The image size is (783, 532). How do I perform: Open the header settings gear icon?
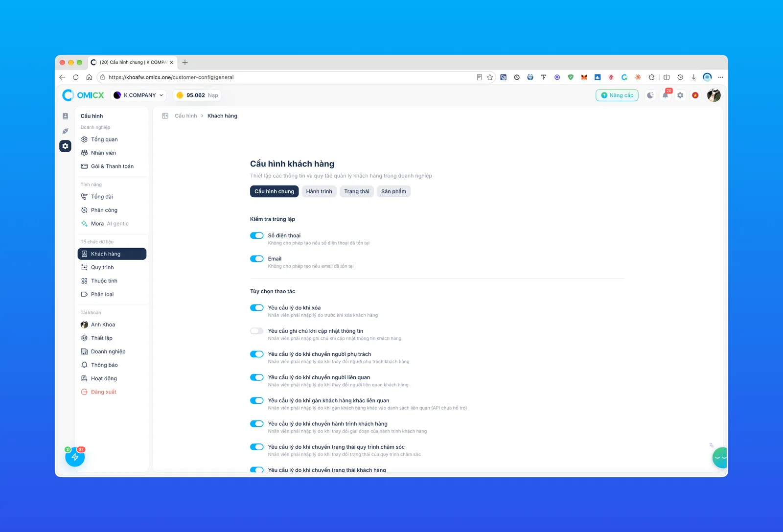pyautogui.click(x=680, y=95)
